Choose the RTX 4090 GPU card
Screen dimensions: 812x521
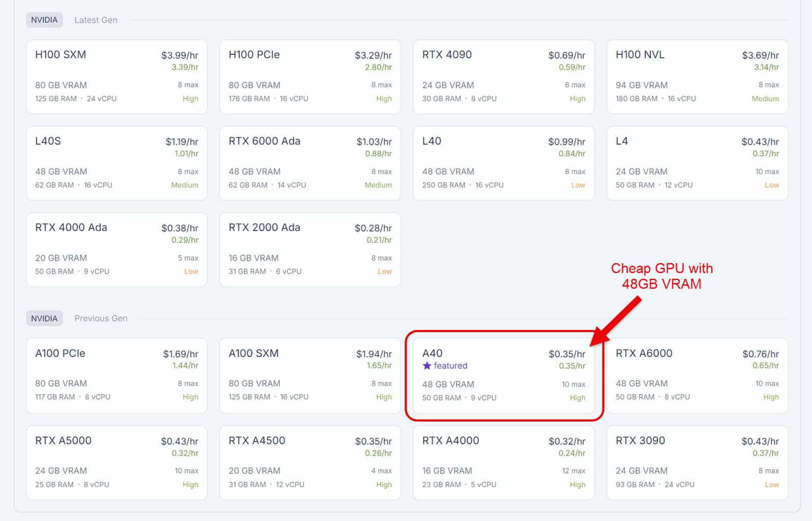(503, 77)
